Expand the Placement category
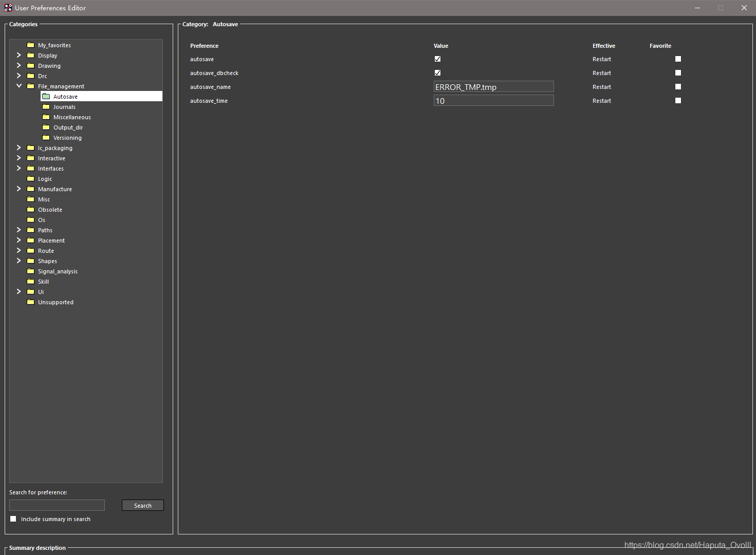This screenshot has height=555, width=756. click(19, 240)
